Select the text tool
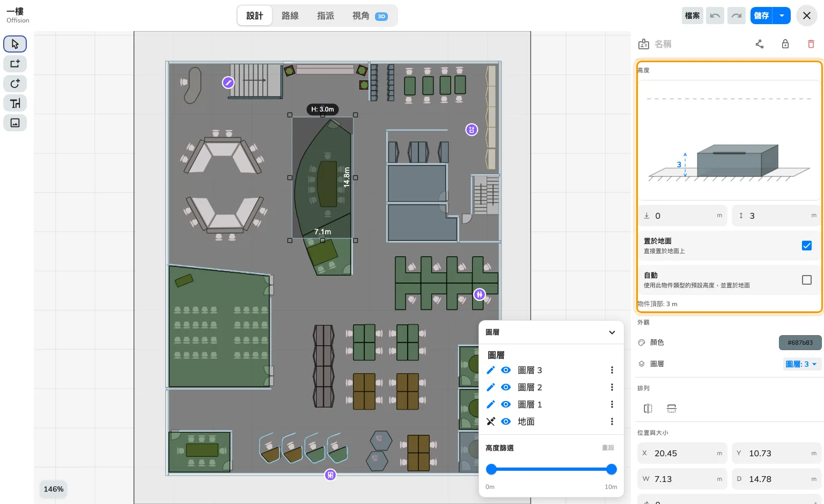824x504 pixels. 15,103
